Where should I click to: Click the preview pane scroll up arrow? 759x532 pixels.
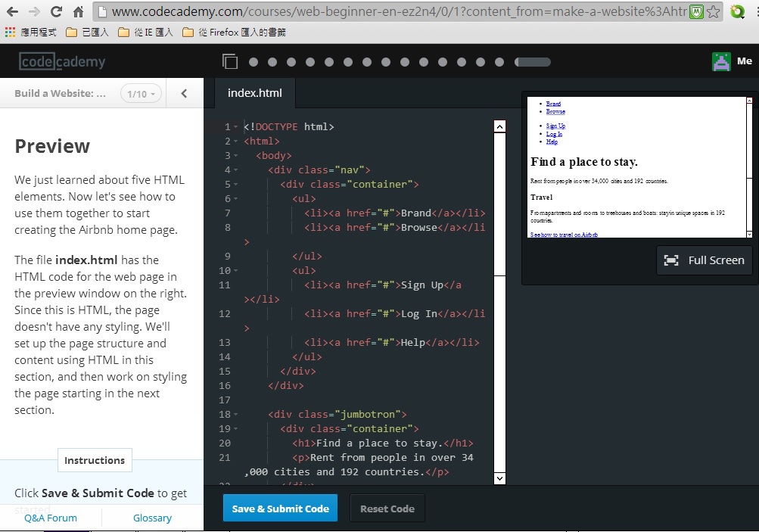(749, 100)
